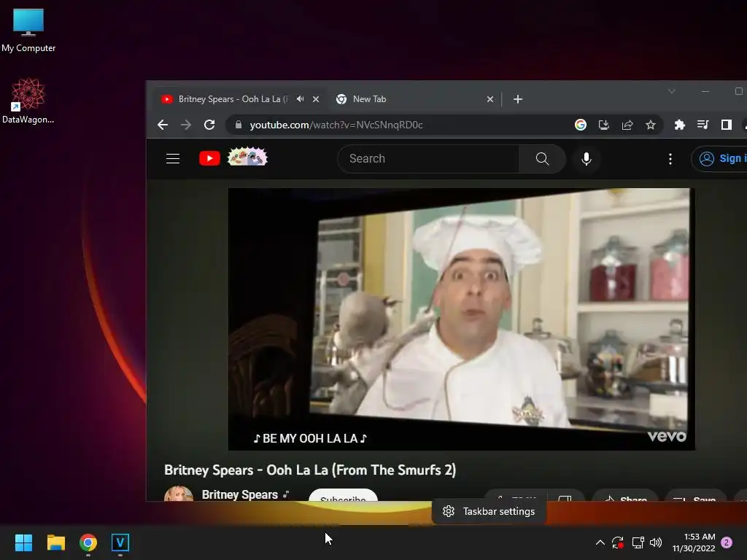The height and width of the screenshot is (560, 747).
Task: Click the Britney Spears channel avatar
Action: pyautogui.click(x=179, y=494)
